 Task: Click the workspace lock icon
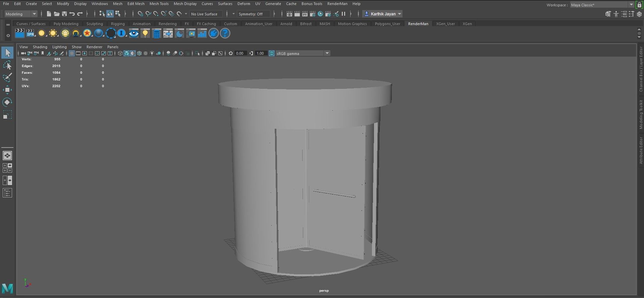coord(639,5)
